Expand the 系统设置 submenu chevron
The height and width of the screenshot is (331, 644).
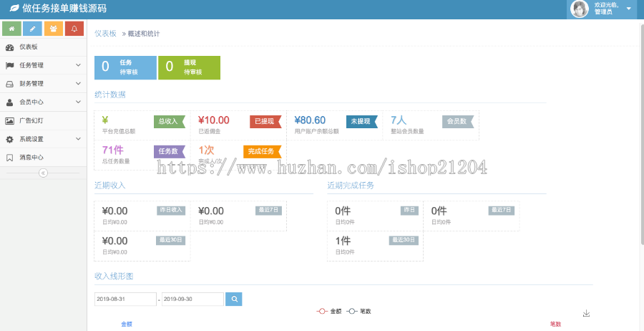click(x=78, y=140)
